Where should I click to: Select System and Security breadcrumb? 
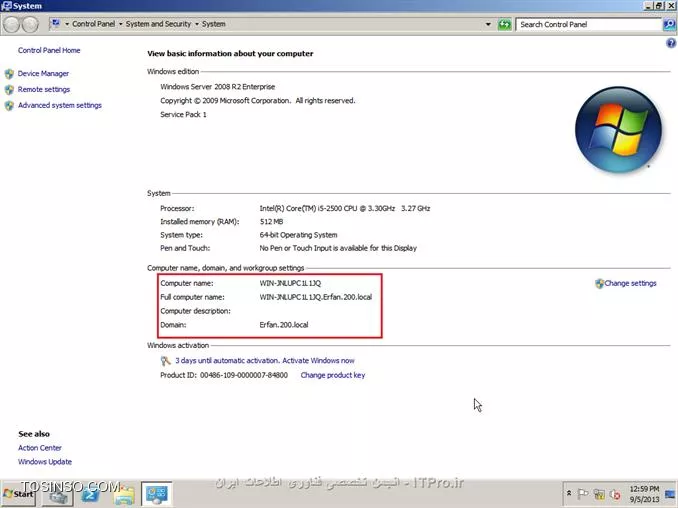pyautogui.click(x=158, y=24)
